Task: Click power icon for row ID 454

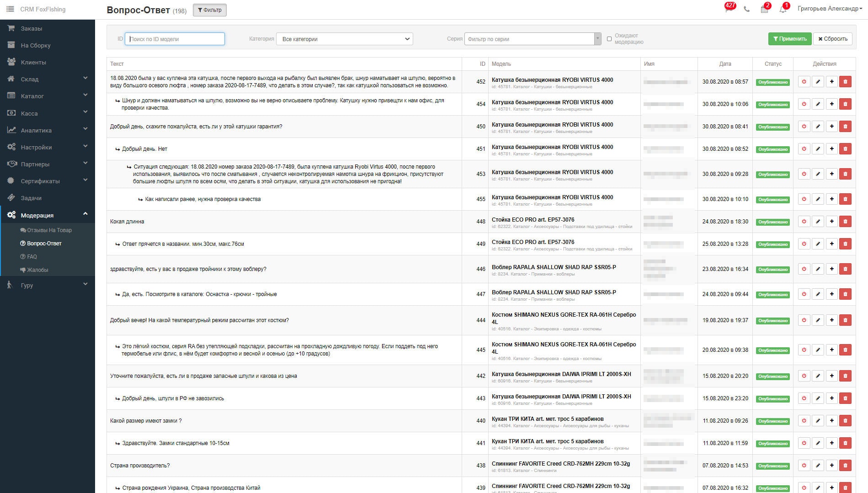Action: [x=804, y=104]
